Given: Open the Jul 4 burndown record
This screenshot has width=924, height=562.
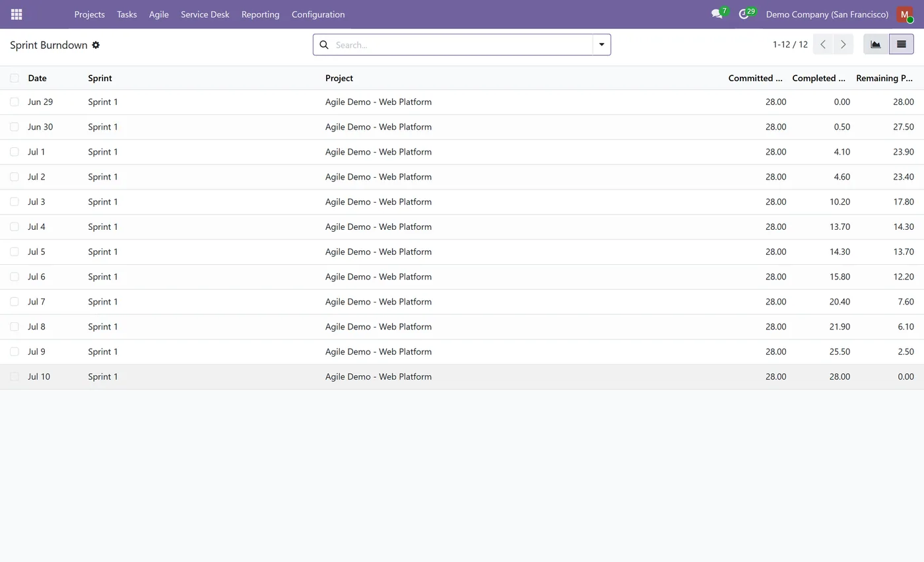Looking at the screenshot, I should (x=462, y=227).
